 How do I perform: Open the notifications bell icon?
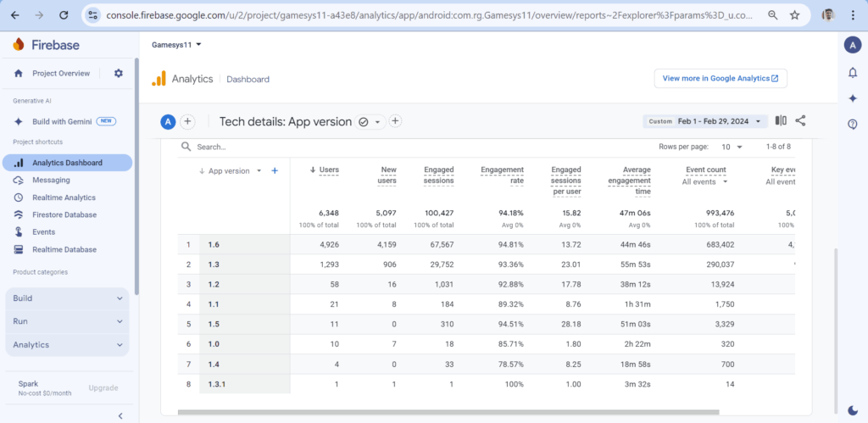click(x=853, y=73)
